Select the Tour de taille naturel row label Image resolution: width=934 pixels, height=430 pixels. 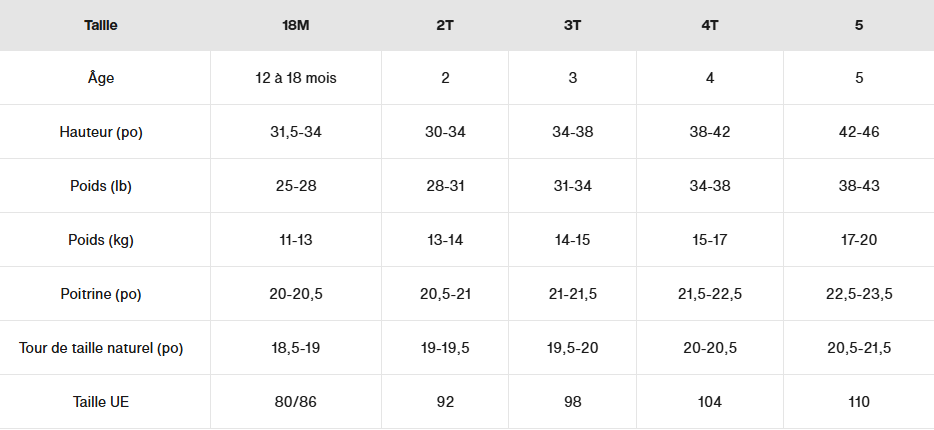pyautogui.click(x=101, y=348)
